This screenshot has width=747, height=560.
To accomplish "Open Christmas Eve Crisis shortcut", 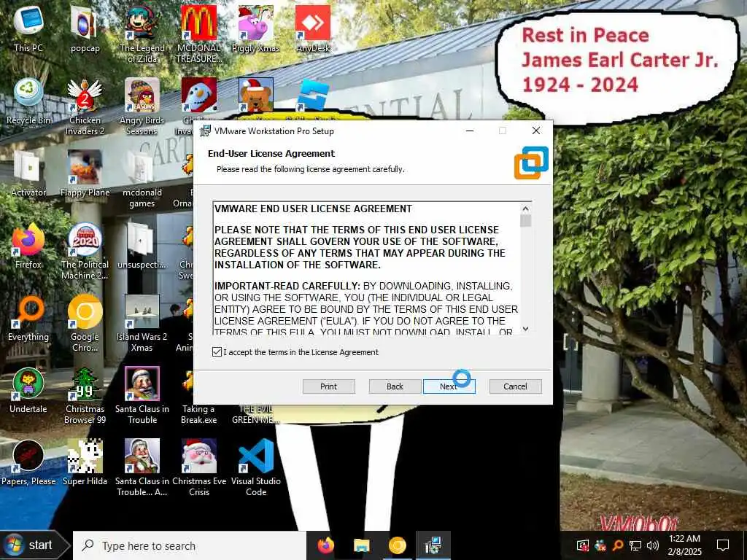I will pos(198,469).
